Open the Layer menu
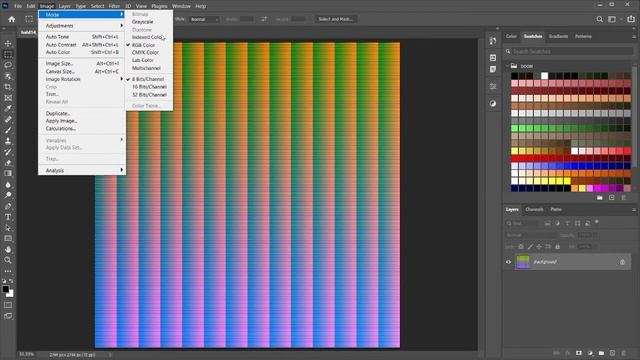Viewport: 640px width, 360px height. (x=64, y=6)
